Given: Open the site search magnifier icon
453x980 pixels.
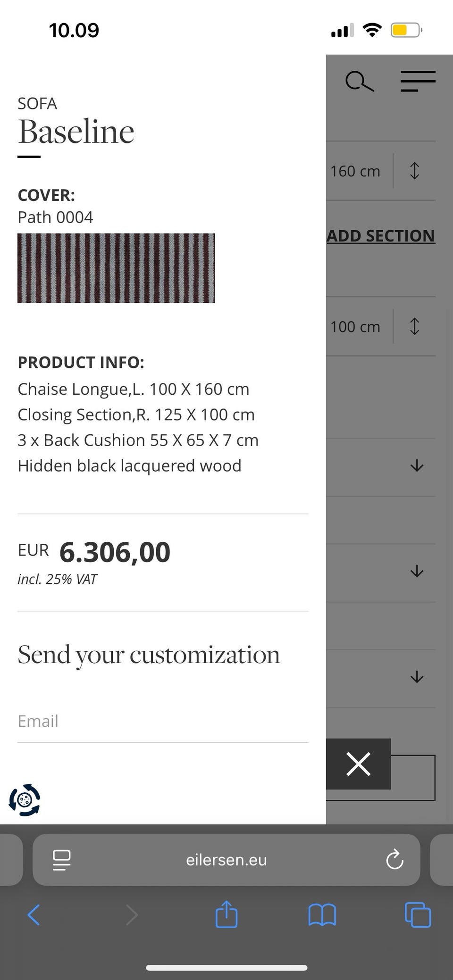Looking at the screenshot, I should pyautogui.click(x=359, y=82).
